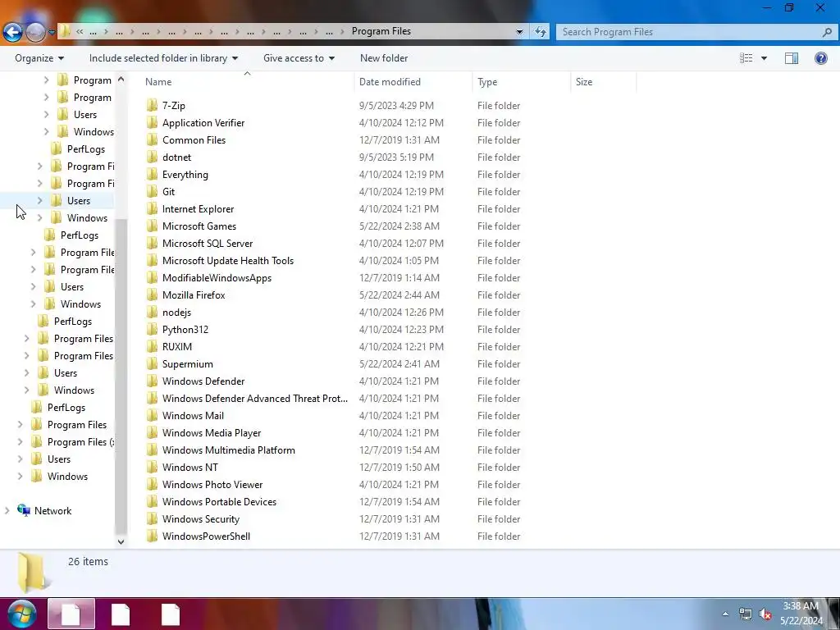Select the Everything folder icon
This screenshot has width=840, height=630.
click(x=152, y=175)
